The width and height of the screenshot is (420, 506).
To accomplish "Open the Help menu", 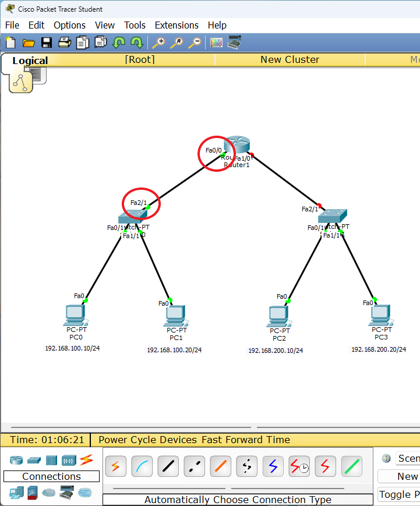I will coord(217,25).
